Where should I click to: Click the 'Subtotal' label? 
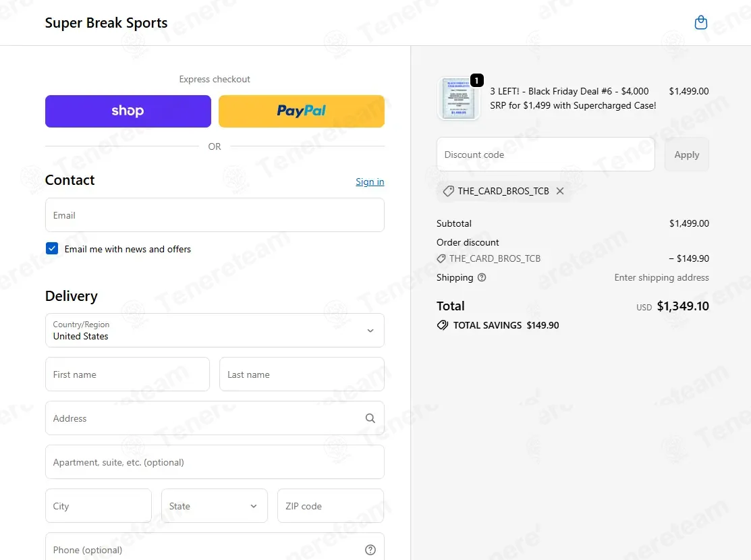click(453, 223)
